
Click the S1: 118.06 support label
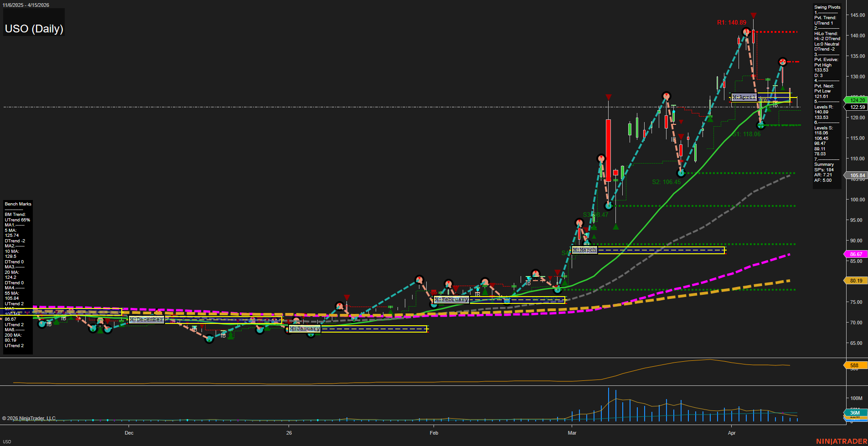coord(746,134)
